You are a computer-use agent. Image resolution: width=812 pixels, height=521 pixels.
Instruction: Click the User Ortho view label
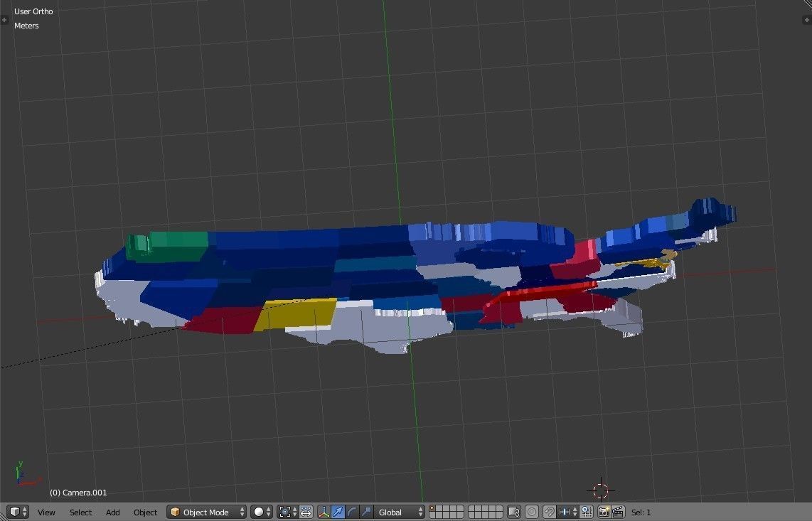pos(33,11)
